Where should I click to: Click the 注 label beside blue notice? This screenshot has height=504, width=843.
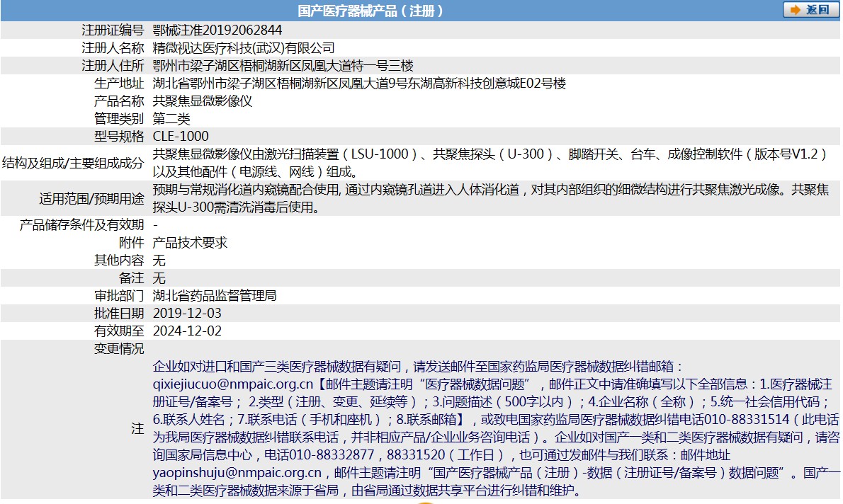137,429
